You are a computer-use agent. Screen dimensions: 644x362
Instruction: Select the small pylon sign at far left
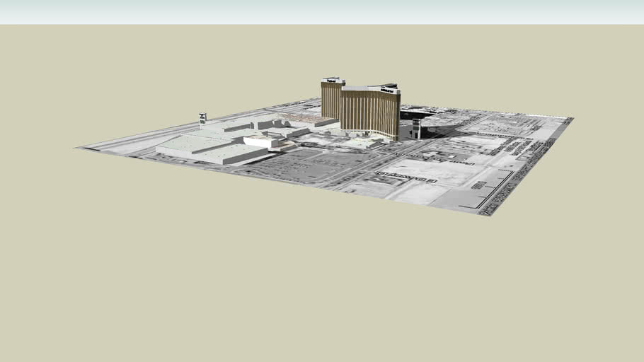tap(202, 118)
